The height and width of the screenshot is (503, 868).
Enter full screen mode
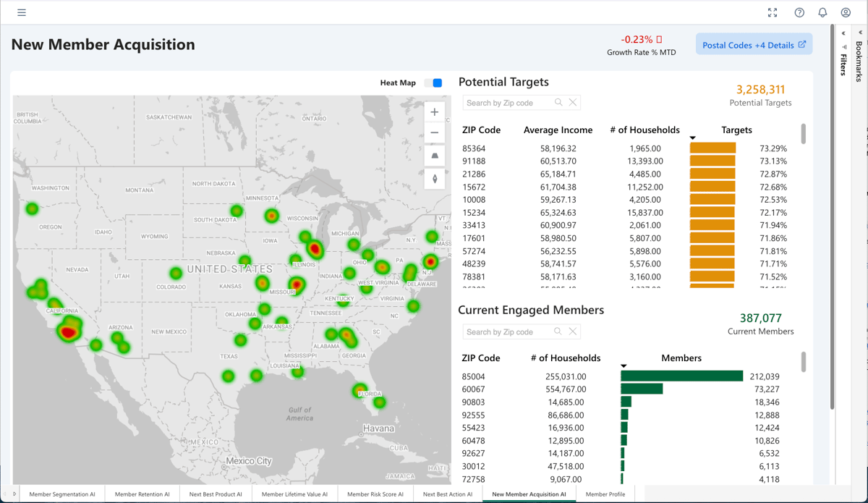click(x=773, y=12)
